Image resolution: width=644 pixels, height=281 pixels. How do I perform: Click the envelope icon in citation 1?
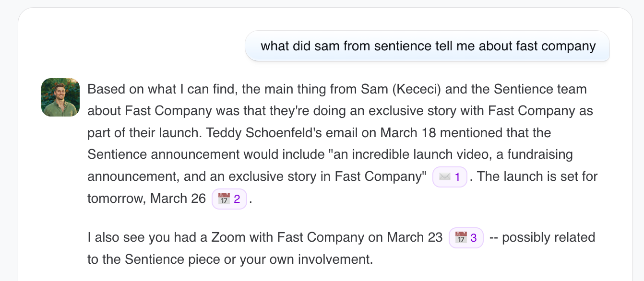[444, 177]
